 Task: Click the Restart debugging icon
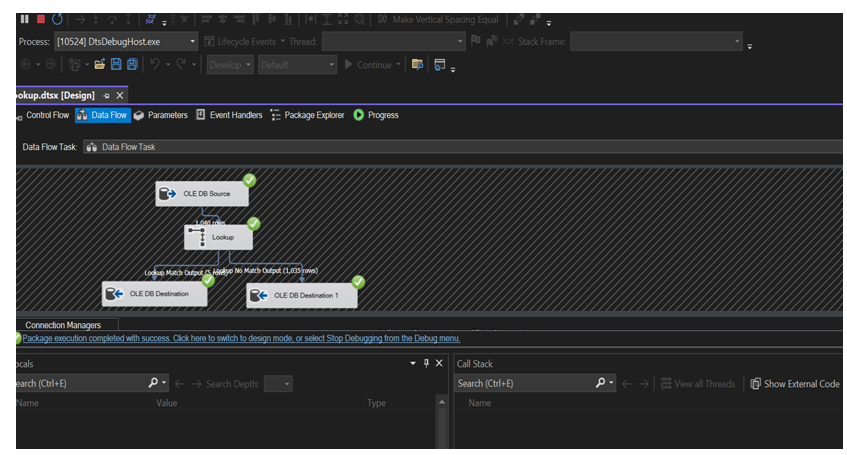pyautogui.click(x=57, y=19)
